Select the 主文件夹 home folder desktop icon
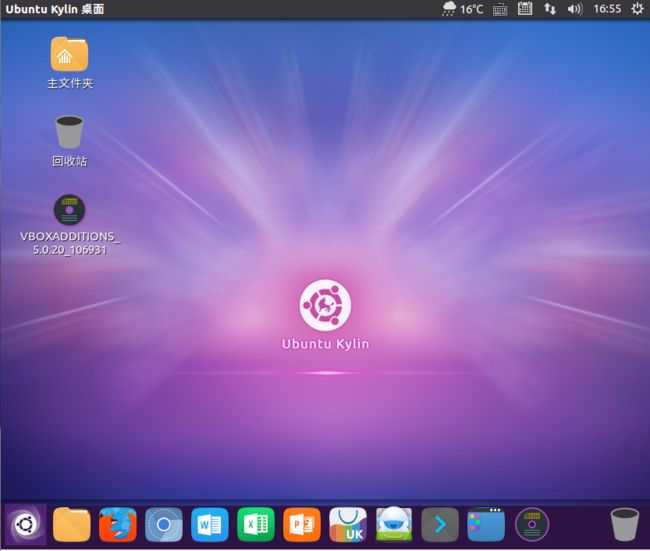 click(69, 54)
